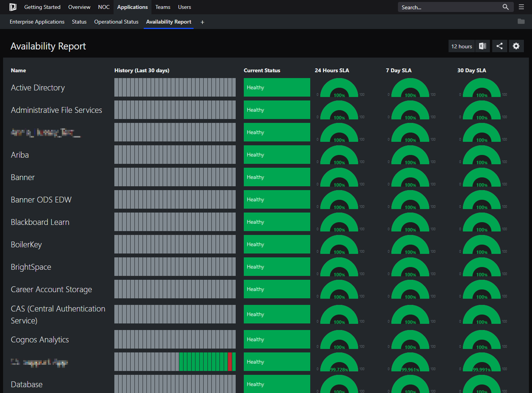The width and height of the screenshot is (532, 393).
Task: Open the share options
Action: pyautogui.click(x=499, y=46)
